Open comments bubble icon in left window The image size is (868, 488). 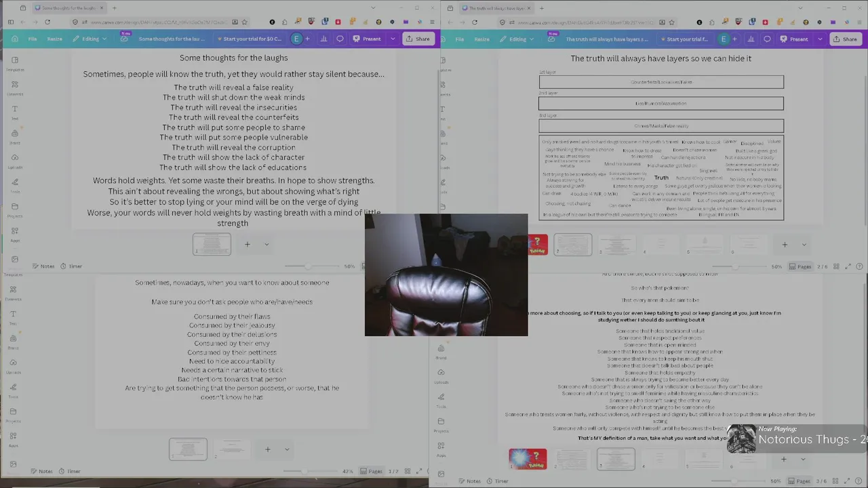point(340,39)
